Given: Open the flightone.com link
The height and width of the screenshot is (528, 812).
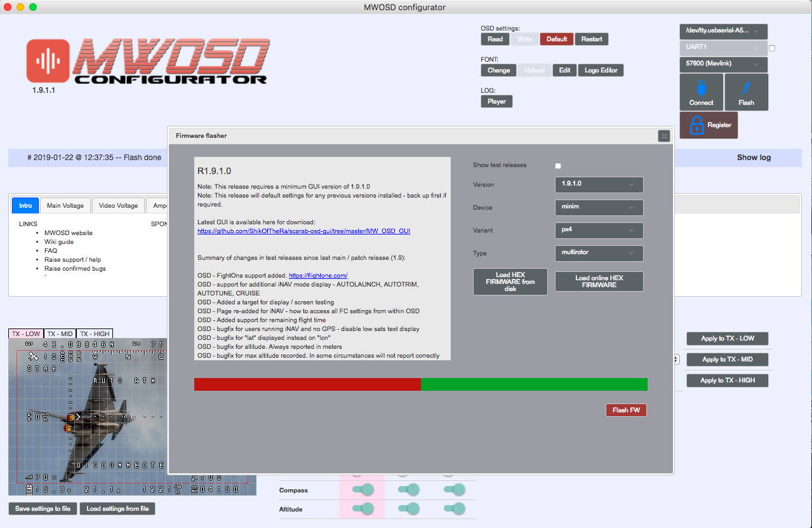Looking at the screenshot, I should 318,275.
